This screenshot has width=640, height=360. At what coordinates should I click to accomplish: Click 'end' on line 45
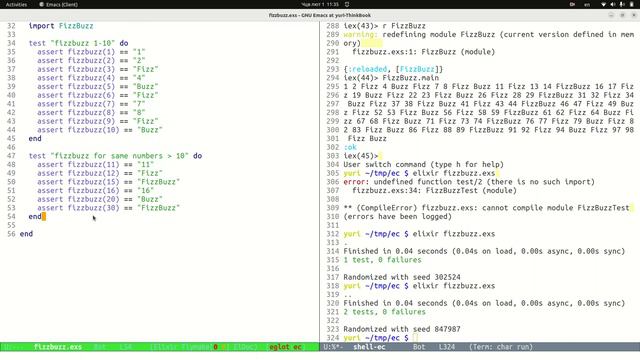35,139
